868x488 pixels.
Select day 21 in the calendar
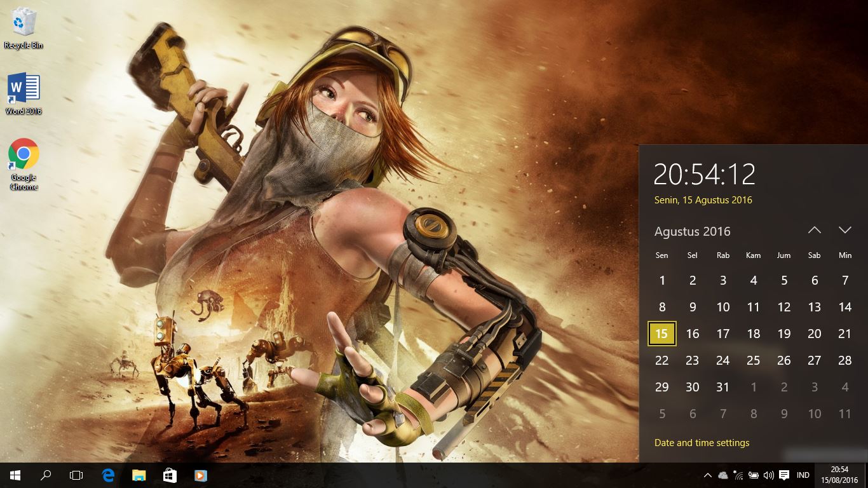pos(844,334)
